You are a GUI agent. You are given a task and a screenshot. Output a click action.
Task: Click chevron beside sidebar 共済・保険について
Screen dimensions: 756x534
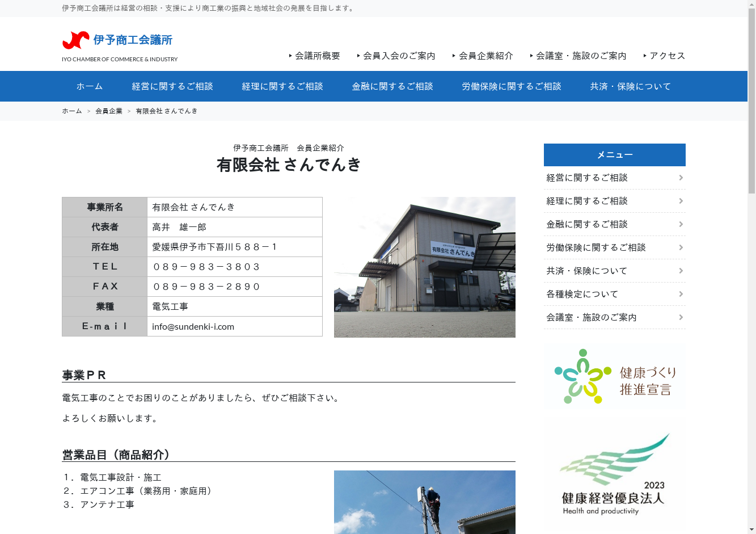click(x=681, y=271)
